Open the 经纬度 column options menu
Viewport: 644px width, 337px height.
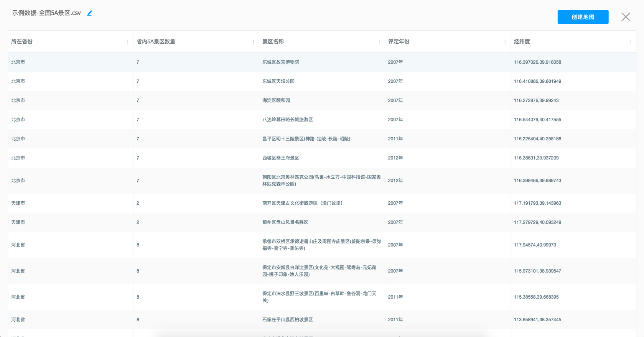pos(631,42)
